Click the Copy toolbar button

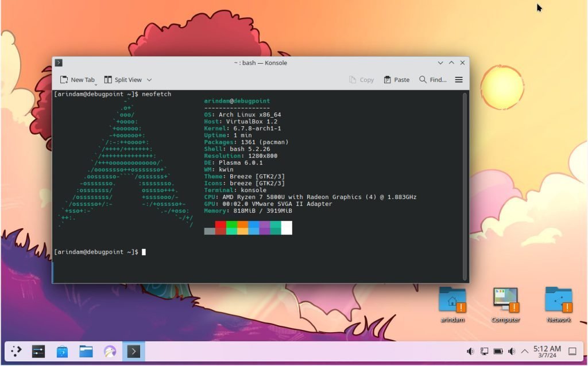(x=362, y=80)
